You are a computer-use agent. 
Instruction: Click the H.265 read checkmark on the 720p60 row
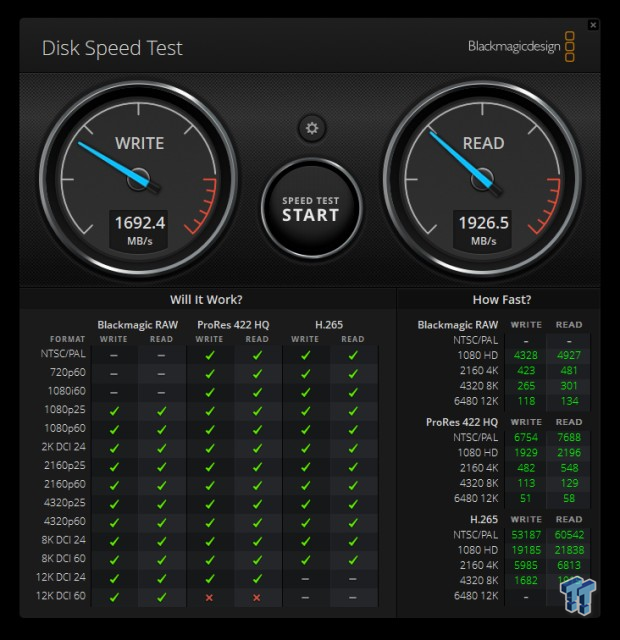[353, 374]
